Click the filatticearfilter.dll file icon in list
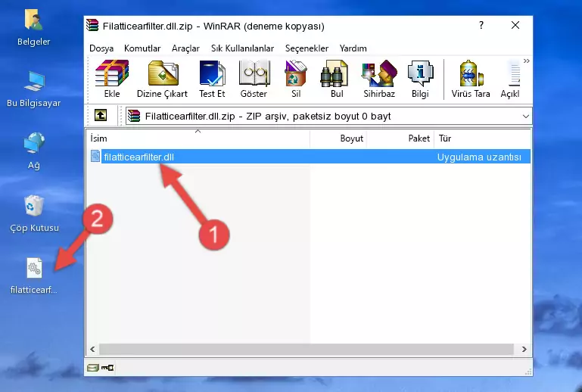The width and height of the screenshot is (582, 392). (x=95, y=157)
